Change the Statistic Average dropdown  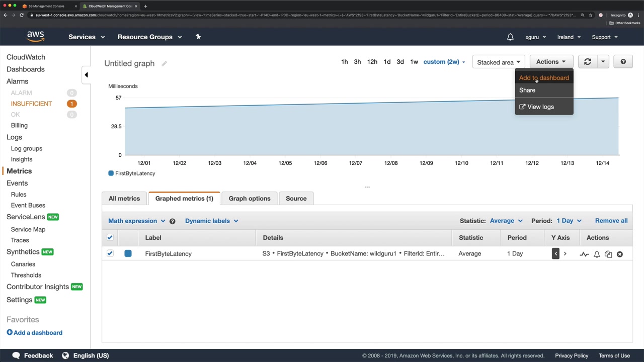(x=506, y=221)
